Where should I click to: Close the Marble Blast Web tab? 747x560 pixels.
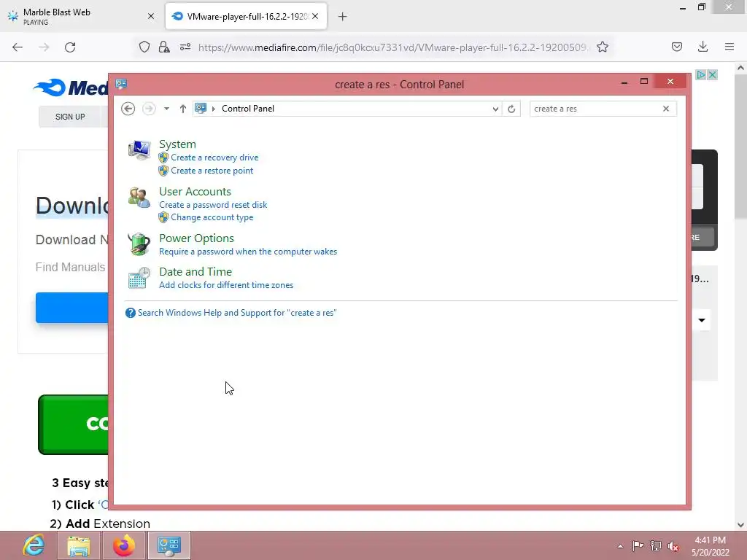(x=151, y=16)
